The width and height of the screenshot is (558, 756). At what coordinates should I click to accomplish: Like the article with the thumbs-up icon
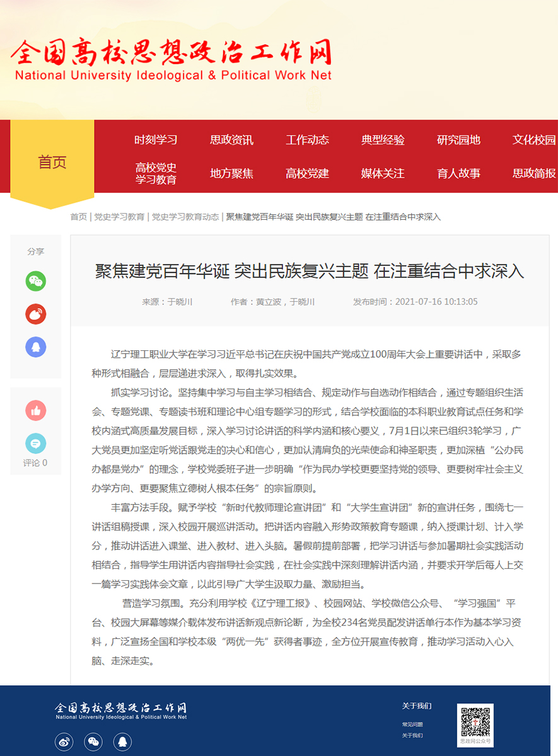[x=36, y=411]
